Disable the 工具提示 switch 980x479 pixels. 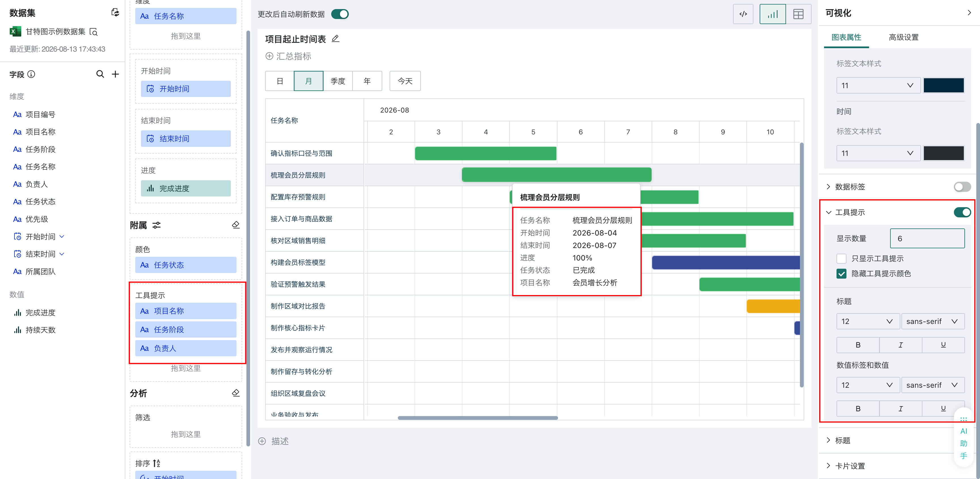tap(962, 212)
